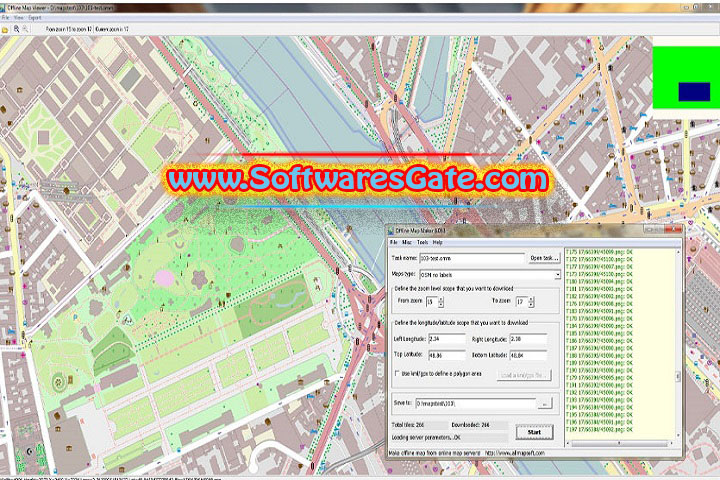Image resolution: width=720 pixels, height=480 pixels.
Task: Click the 'Total tiles' status text
Action: pos(408,425)
